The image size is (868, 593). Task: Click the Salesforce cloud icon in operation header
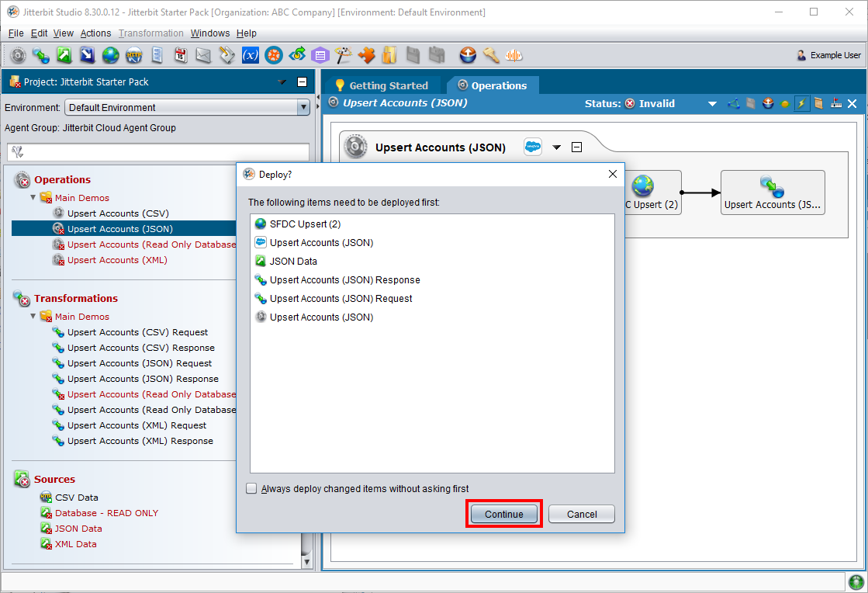click(533, 147)
